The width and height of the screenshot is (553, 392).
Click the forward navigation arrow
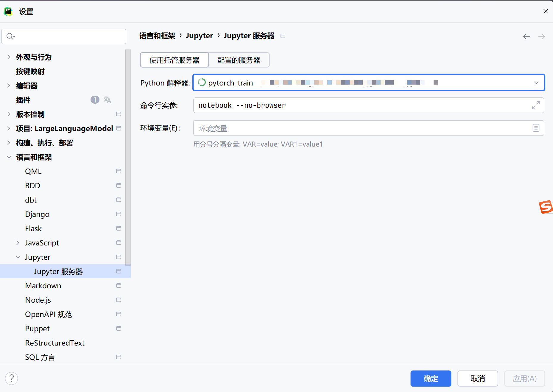click(x=542, y=36)
